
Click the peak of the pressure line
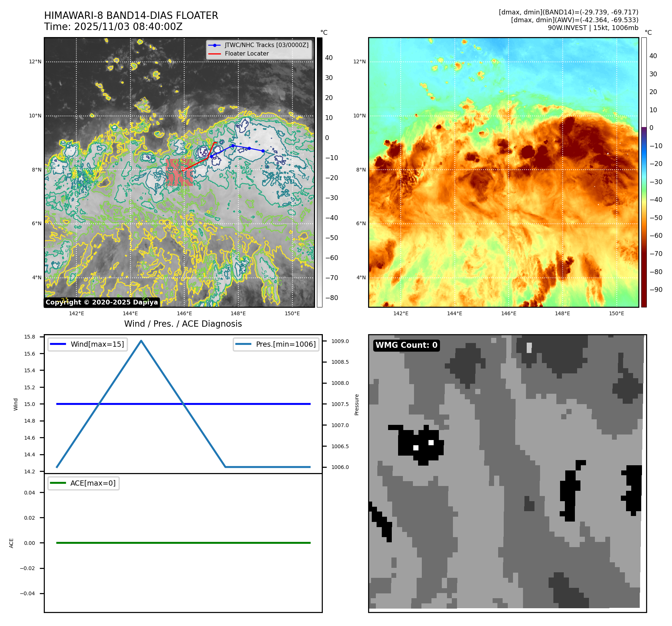[x=141, y=341]
